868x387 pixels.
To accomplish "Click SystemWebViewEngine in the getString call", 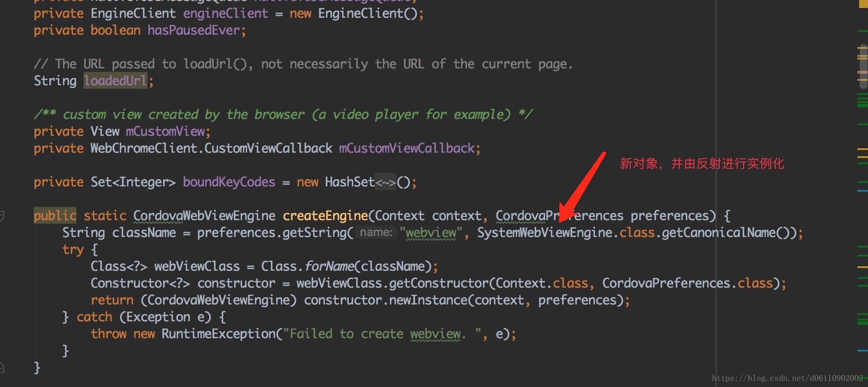I will pos(545,233).
